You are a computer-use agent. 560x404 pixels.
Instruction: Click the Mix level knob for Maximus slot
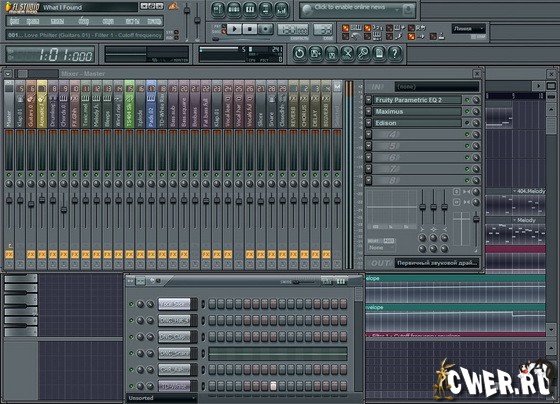[x=476, y=111]
